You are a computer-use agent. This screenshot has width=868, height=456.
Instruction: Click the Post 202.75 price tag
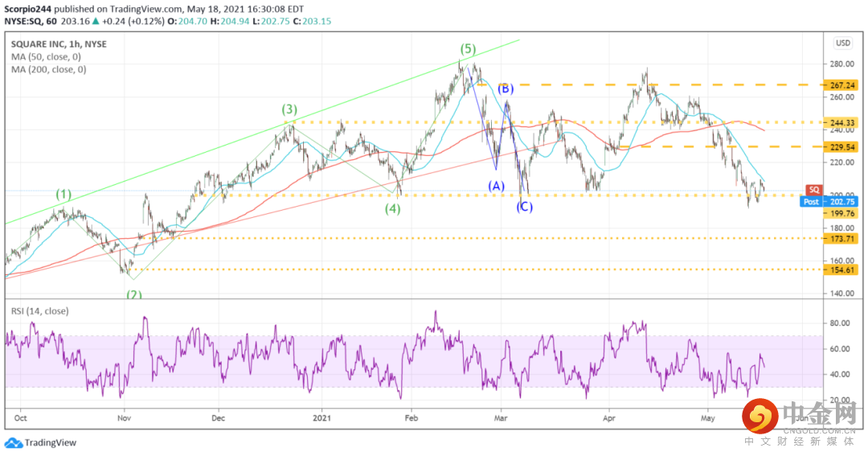[829, 202]
